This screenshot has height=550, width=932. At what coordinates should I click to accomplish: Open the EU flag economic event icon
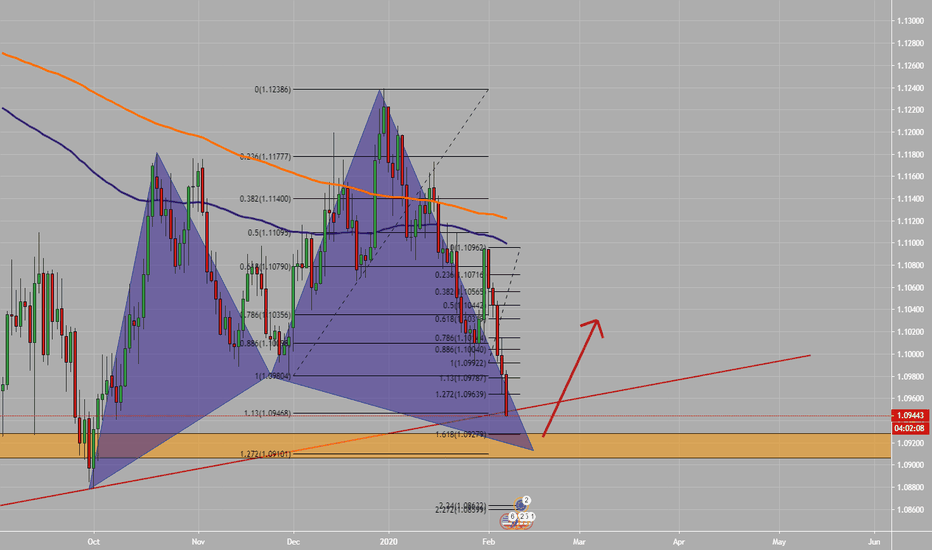521,505
